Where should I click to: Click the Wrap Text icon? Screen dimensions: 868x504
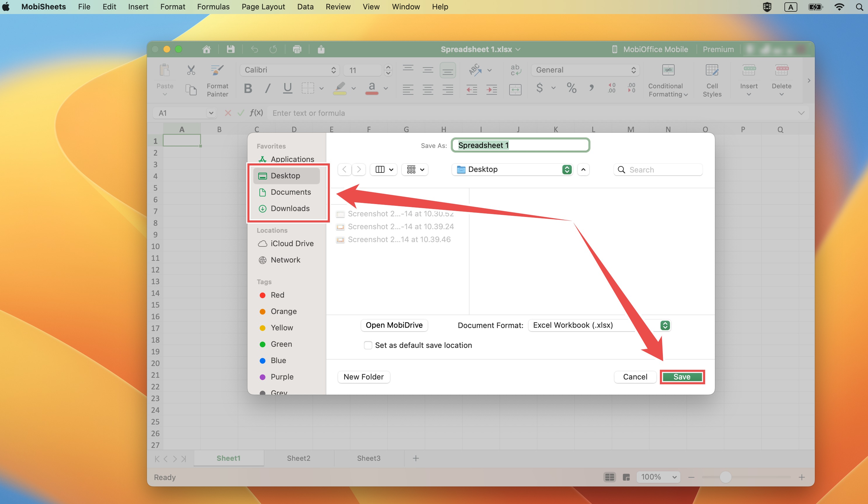pyautogui.click(x=515, y=70)
